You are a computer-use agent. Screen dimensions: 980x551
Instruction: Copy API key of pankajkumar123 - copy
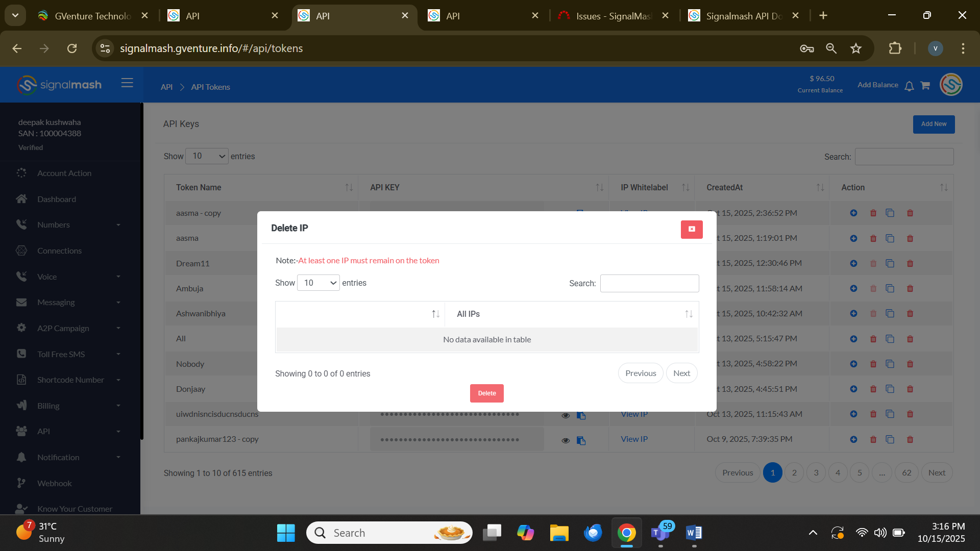(581, 440)
